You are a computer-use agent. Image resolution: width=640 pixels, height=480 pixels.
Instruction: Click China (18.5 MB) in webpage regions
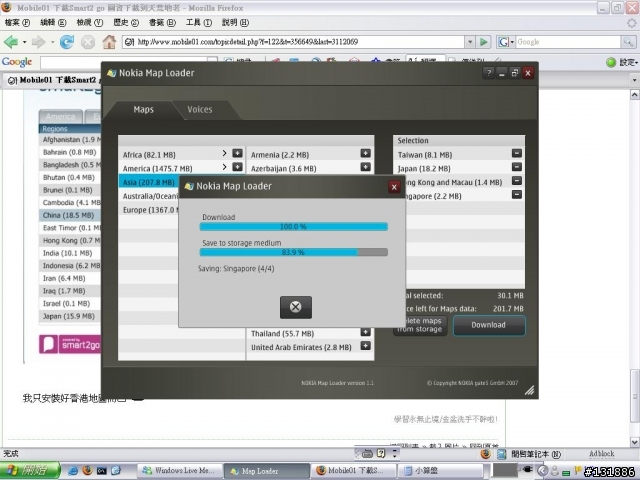point(68,215)
